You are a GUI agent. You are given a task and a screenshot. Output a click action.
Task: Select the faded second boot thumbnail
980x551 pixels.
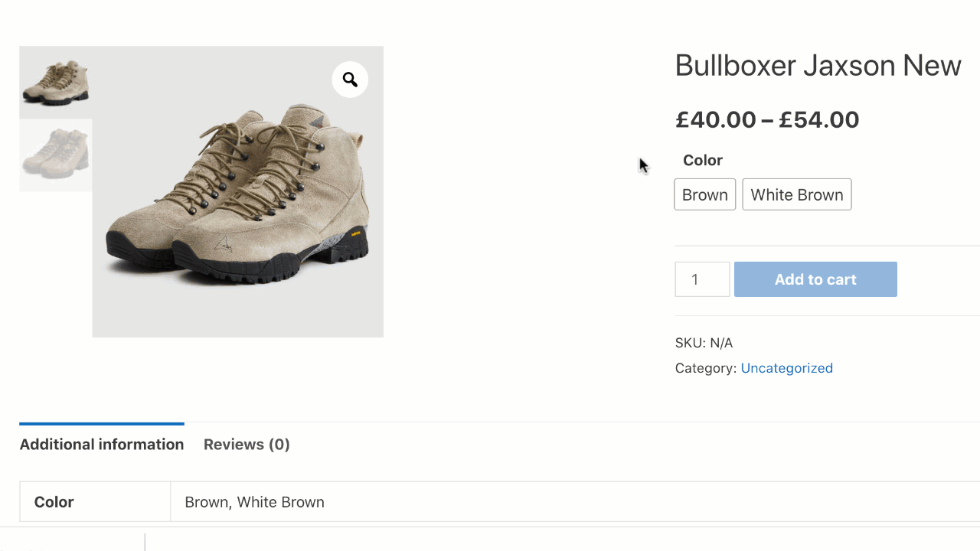pos(56,155)
